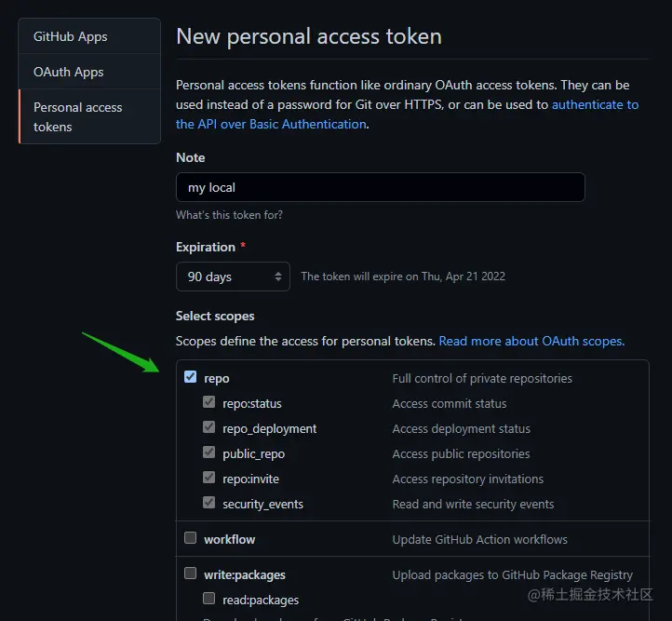Click the workflow scope label
Screen dimensions: 672x621
pos(230,539)
